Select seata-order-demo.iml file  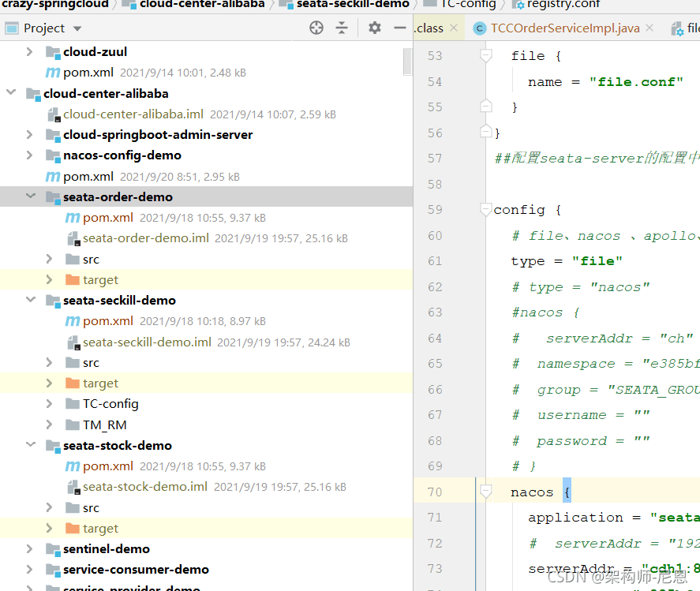(x=145, y=238)
